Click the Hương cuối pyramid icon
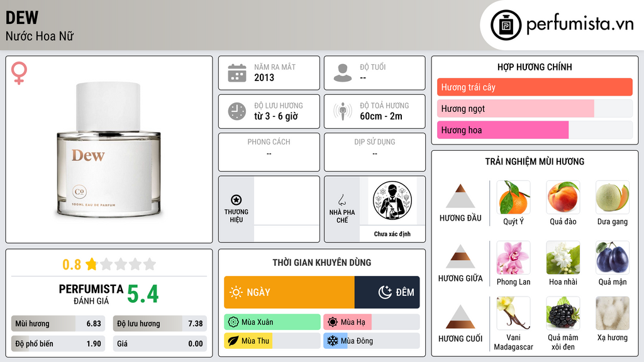 (460, 317)
